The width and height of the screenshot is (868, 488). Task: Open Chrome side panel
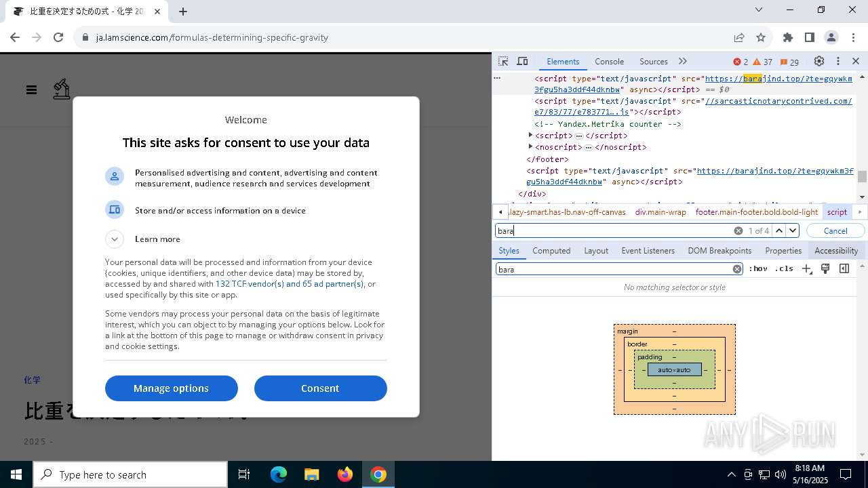point(810,37)
